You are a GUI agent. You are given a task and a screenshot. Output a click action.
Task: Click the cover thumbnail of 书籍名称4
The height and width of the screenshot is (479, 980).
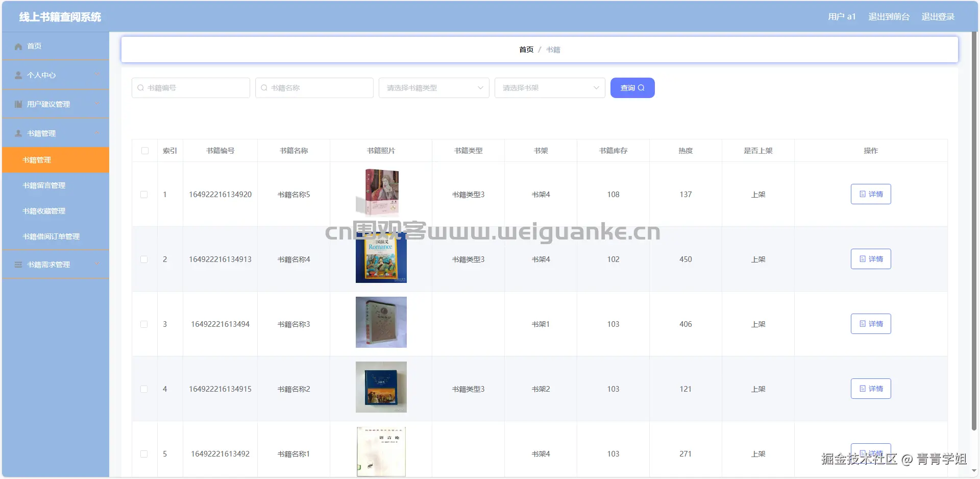point(381,258)
